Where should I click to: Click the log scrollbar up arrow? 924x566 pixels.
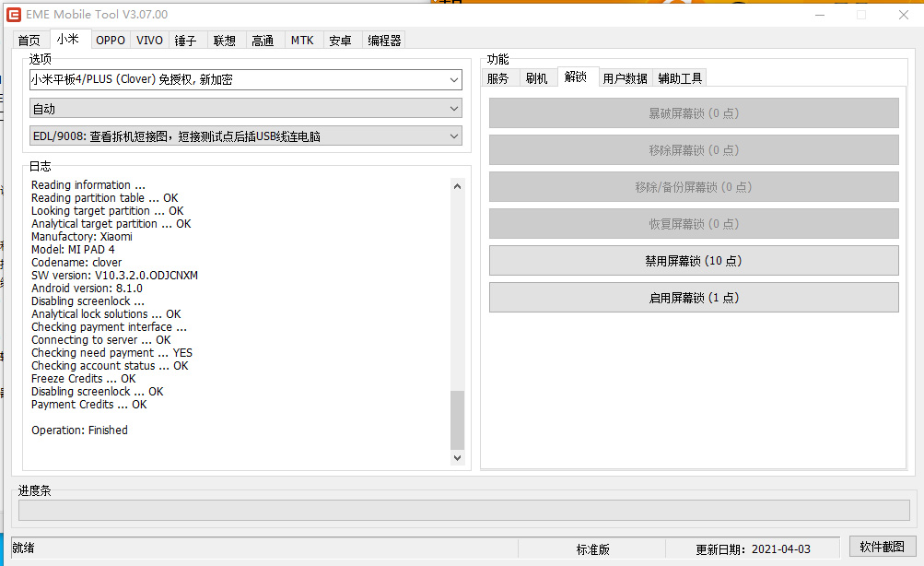click(457, 186)
